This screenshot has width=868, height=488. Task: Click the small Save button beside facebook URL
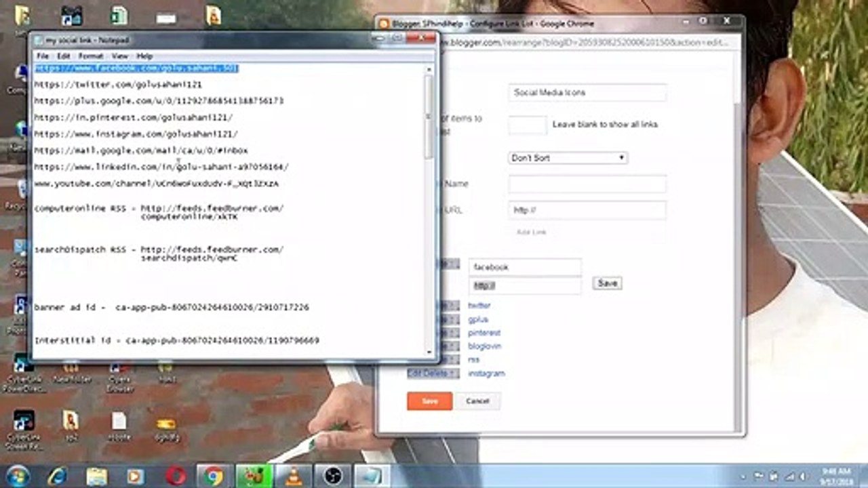[608, 283]
